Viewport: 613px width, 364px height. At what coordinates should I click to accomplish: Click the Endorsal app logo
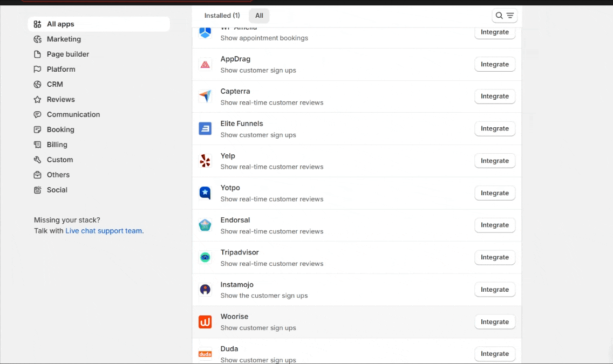pos(205,225)
